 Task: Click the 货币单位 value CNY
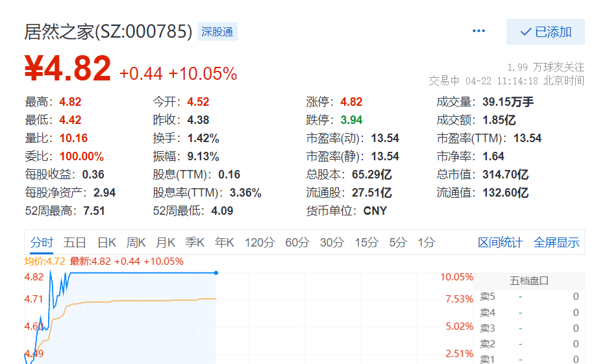pos(375,211)
